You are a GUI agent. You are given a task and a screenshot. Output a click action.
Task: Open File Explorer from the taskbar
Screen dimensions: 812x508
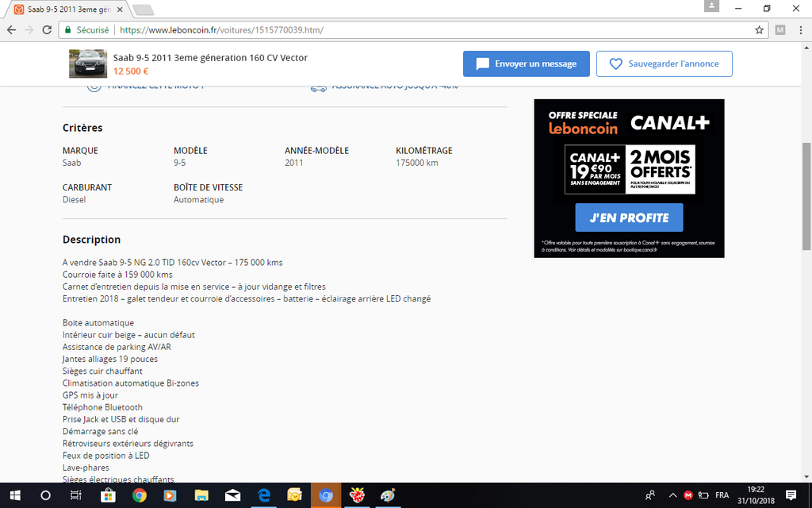coord(201,495)
